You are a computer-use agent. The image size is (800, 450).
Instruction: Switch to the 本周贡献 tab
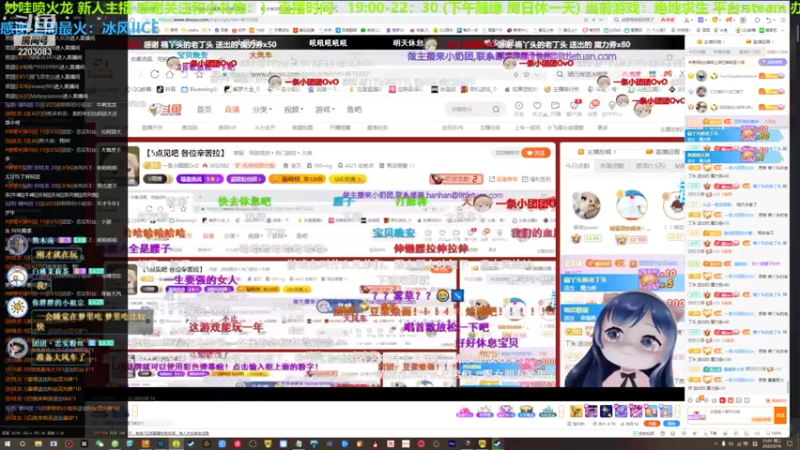[x=612, y=166]
